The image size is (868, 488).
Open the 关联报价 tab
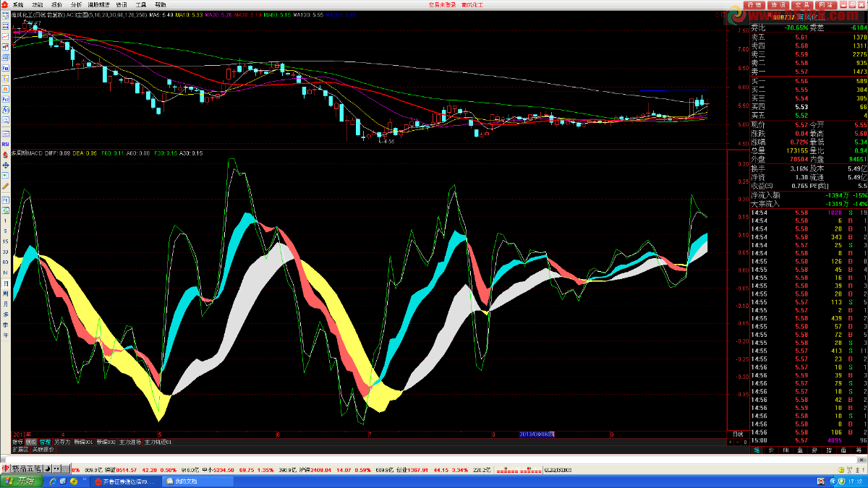tap(43, 450)
